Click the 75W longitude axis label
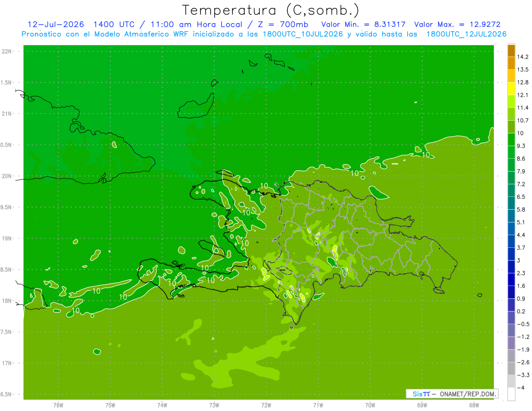Screen dimensions: 532x411 click(110, 404)
